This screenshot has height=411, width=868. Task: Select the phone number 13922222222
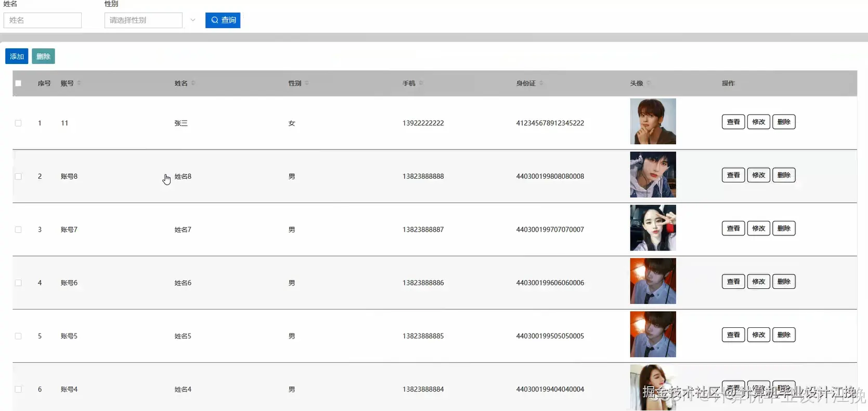[x=423, y=123]
